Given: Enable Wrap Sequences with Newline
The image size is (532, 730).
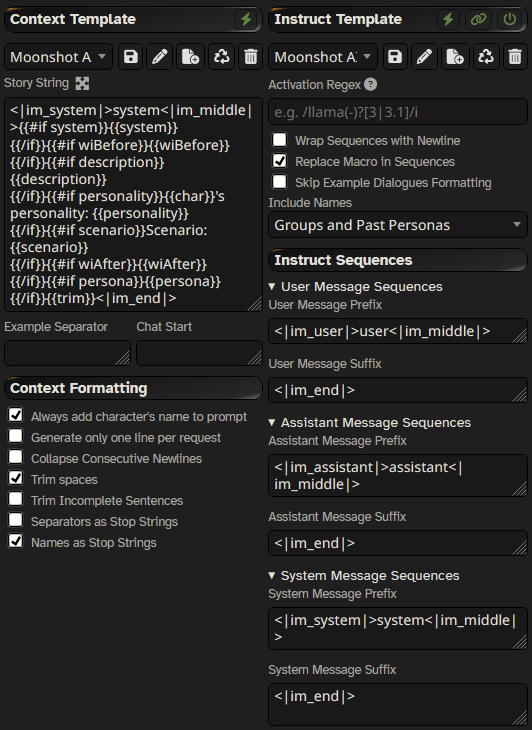Looking at the screenshot, I should tap(280, 139).
